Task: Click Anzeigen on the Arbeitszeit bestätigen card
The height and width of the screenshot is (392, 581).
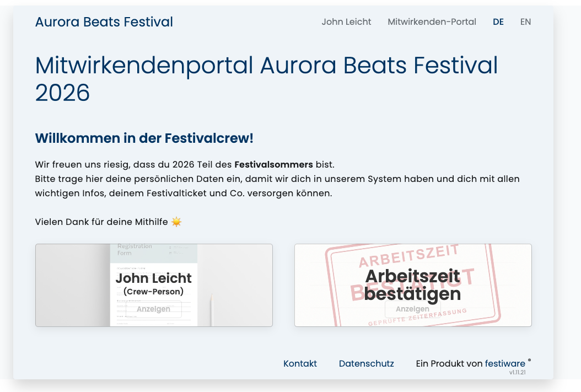Action: (x=412, y=309)
